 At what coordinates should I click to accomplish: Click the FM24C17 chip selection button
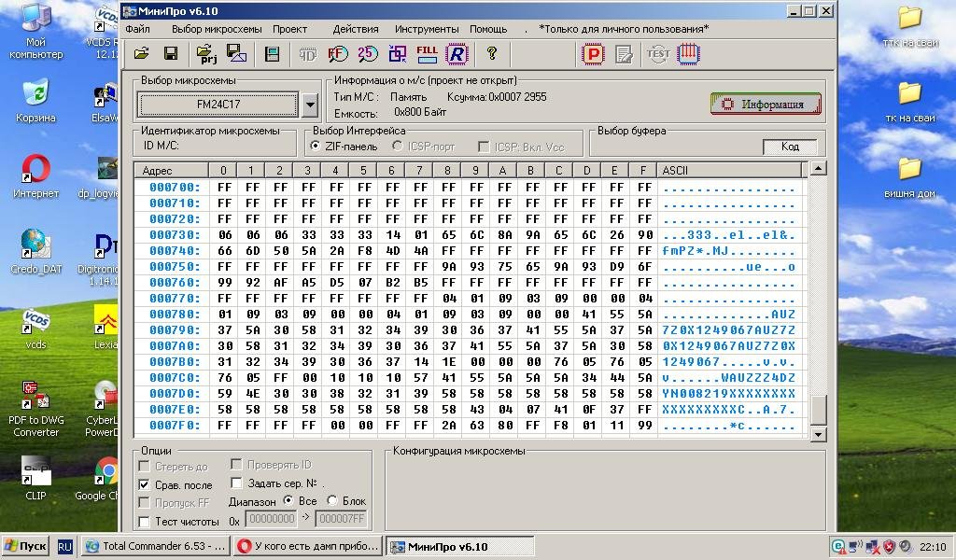click(218, 105)
